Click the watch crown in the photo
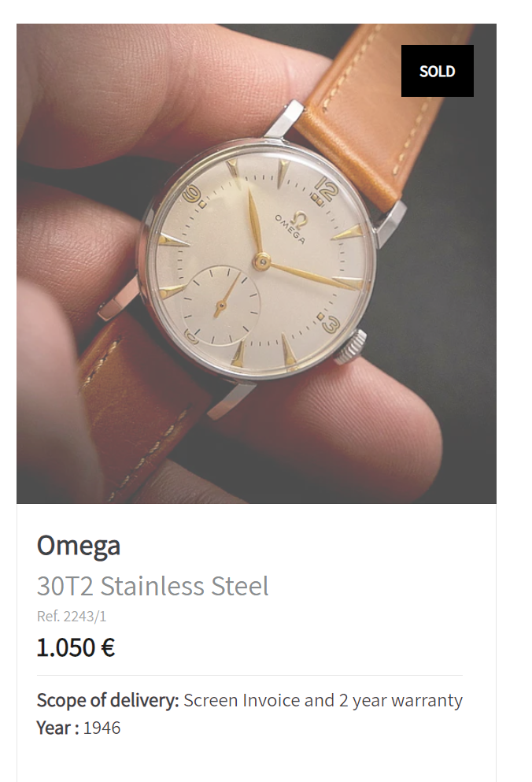This screenshot has height=782, width=532. [x=351, y=347]
